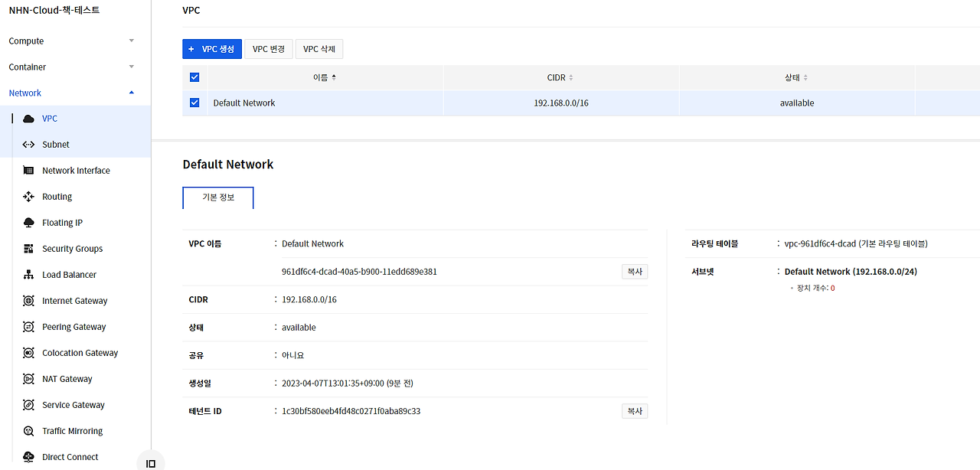
Task: Click the Peering Gateway icon
Action: click(28, 327)
